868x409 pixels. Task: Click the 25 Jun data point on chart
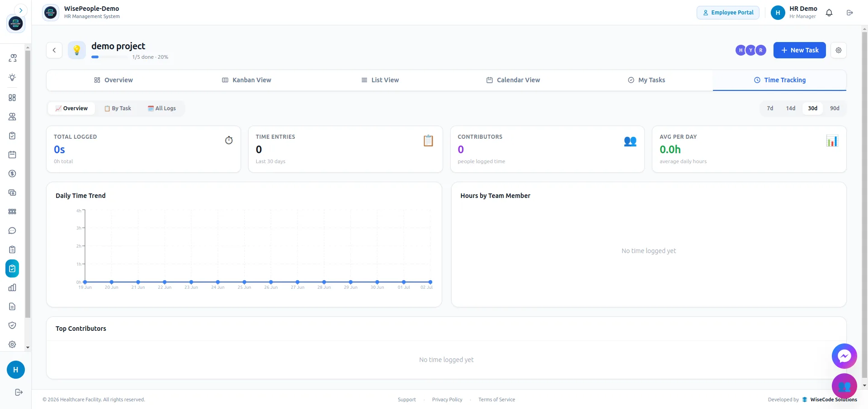click(245, 282)
